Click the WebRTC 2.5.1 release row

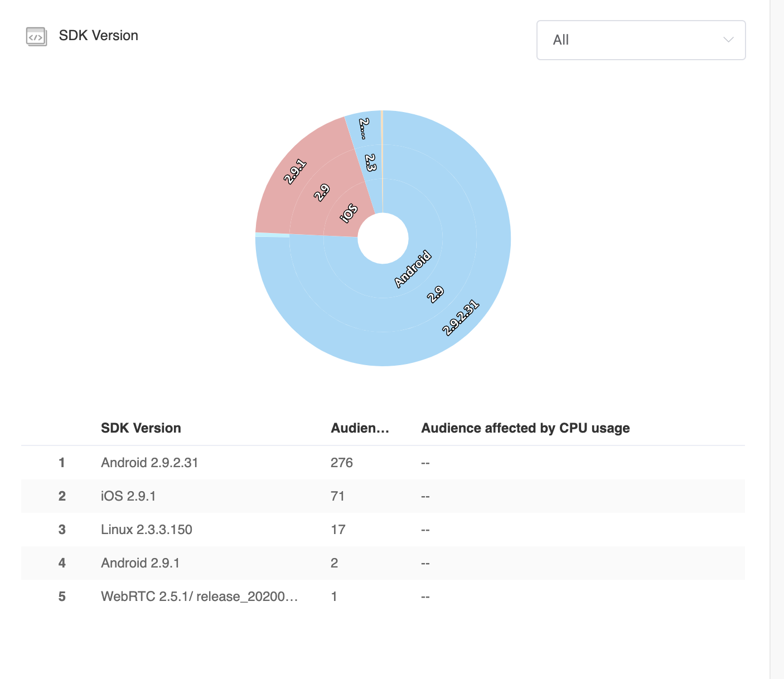199,596
